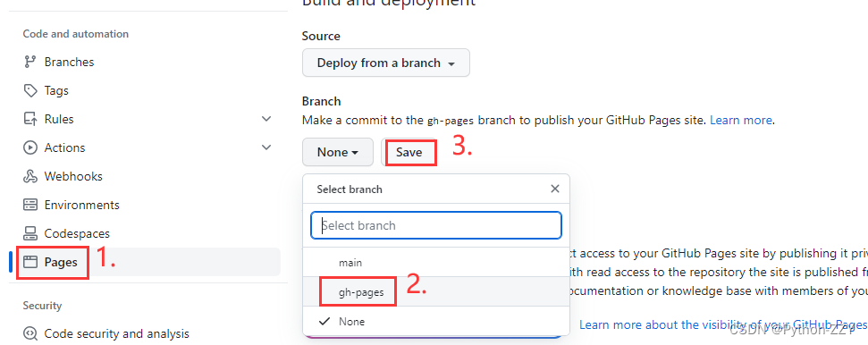Click the Code security shield-search icon
Image resolution: width=868 pixels, height=345 pixels.
pyautogui.click(x=29, y=334)
